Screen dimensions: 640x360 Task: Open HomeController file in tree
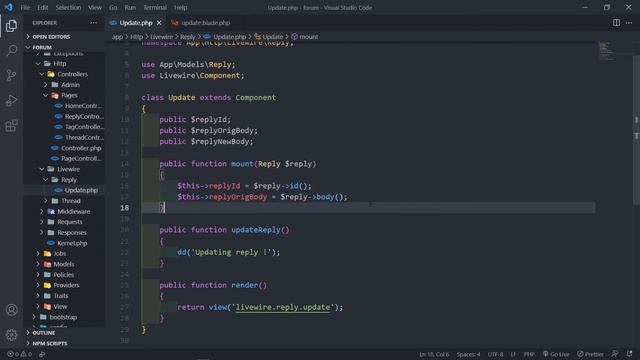(83, 106)
